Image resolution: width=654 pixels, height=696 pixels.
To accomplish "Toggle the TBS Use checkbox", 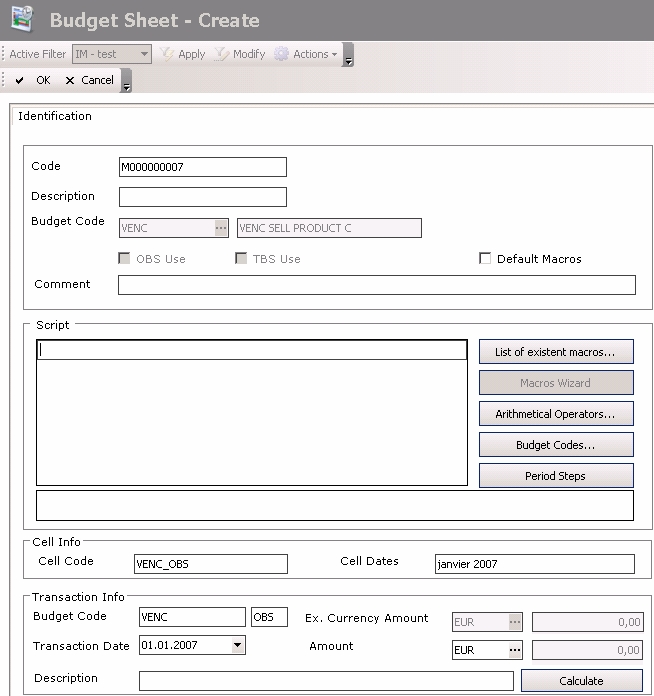I will (x=241, y=259).
